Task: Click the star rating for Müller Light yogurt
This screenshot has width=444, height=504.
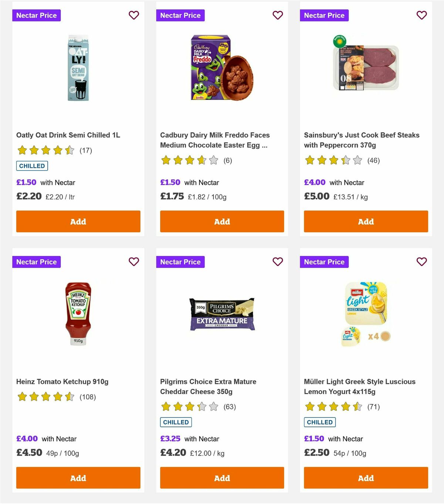Action: (x=333, y=406)
